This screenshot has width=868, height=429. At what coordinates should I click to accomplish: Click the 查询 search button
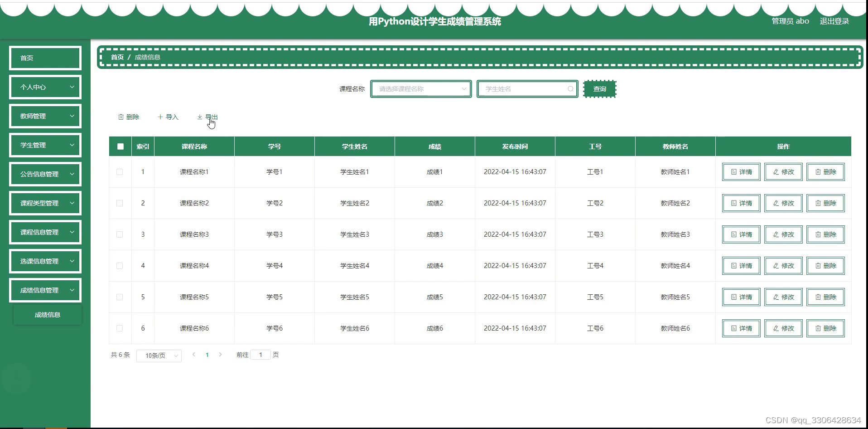click(x=600, y=89)
